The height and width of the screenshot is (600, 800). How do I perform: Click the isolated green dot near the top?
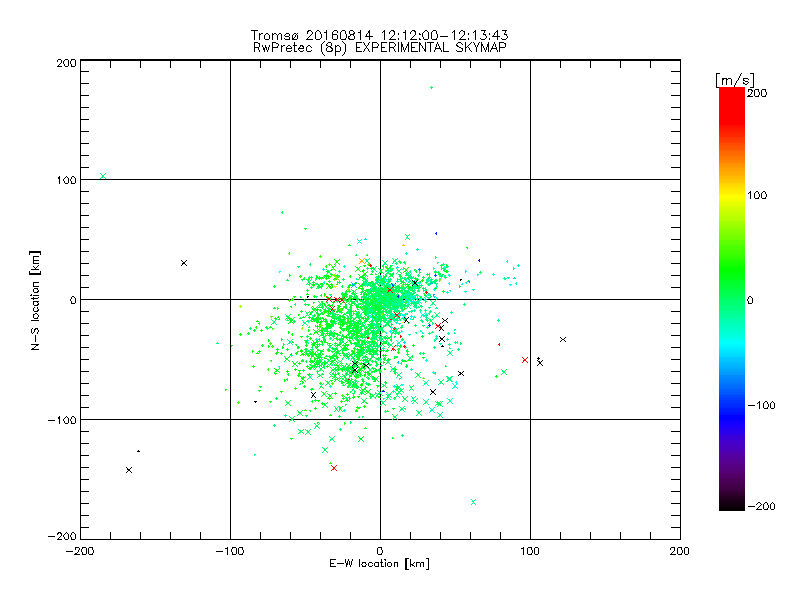[432, 87]
